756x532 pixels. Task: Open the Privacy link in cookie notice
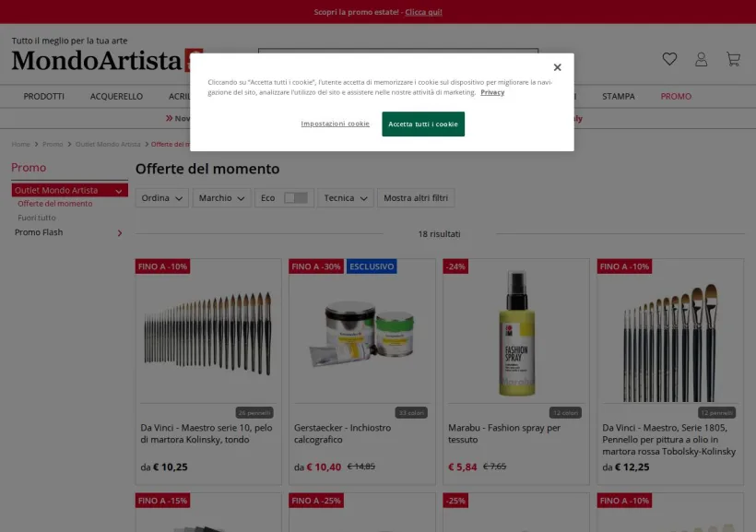click(492, 92)
